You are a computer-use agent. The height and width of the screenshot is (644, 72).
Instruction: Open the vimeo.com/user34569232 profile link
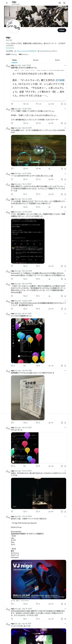[x=26, y=51]
